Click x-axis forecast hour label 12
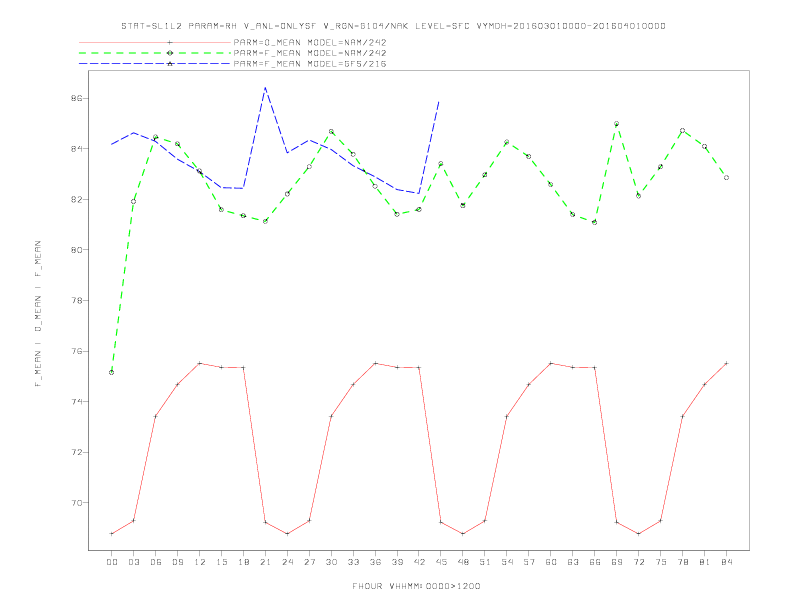The height and width of the screenshot is (612, 792). [x=200, y=562]
